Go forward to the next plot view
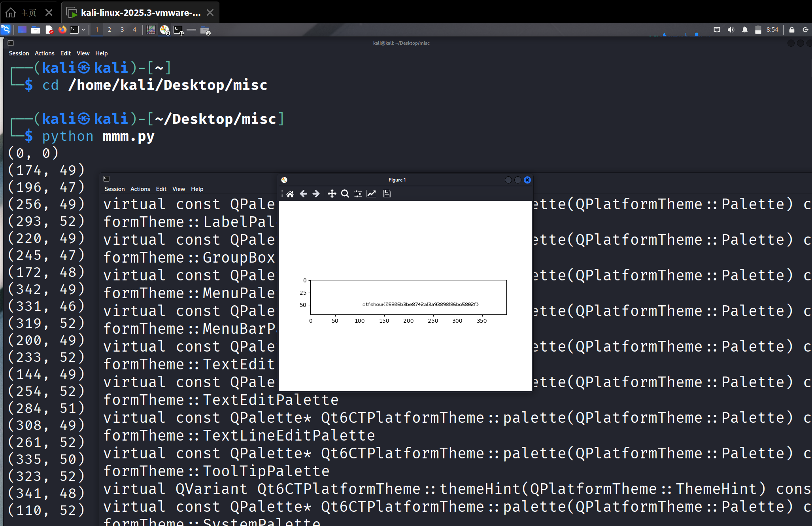 [x=316, y=194]
